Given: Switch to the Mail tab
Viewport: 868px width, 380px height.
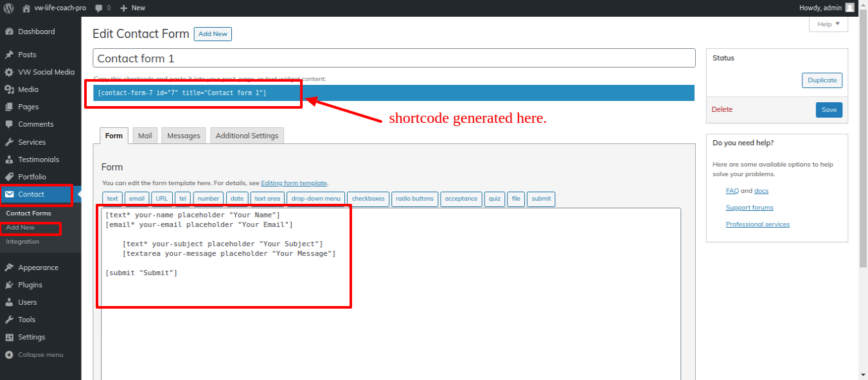Looking at the screenshot, I should (x=145, y=136).
